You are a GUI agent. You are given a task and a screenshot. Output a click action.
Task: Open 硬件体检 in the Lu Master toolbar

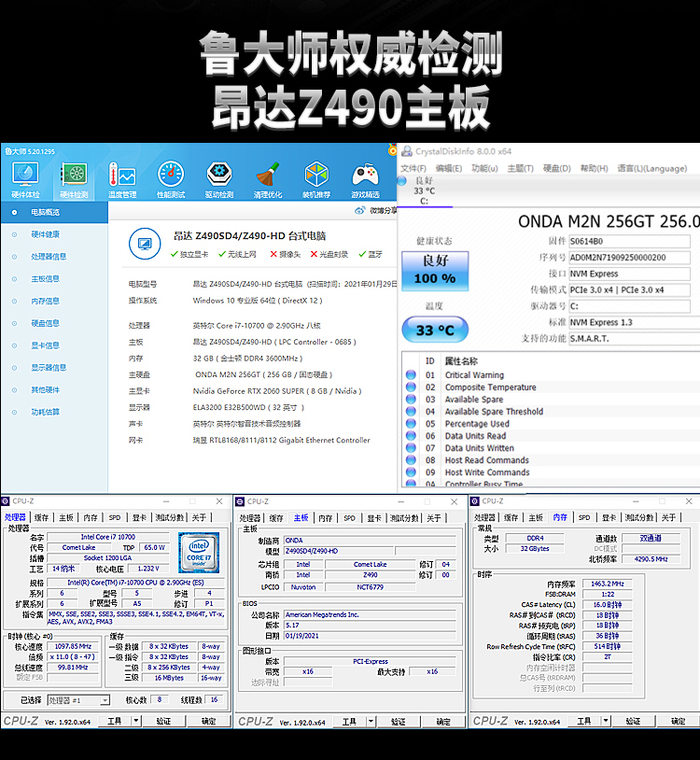[x=26, y=180]
